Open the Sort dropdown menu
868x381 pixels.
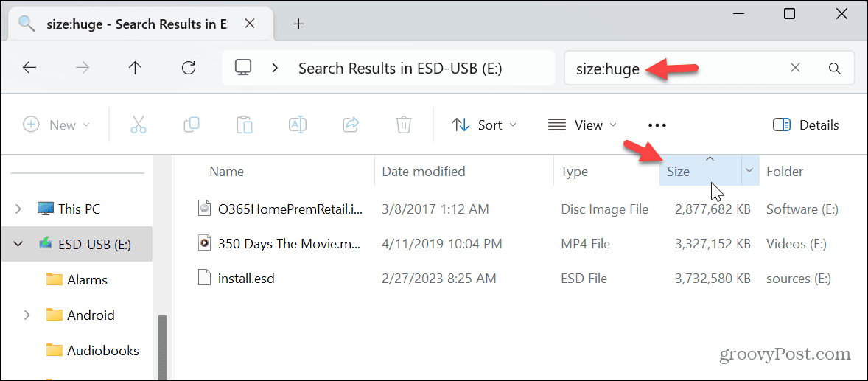(483, 125)
